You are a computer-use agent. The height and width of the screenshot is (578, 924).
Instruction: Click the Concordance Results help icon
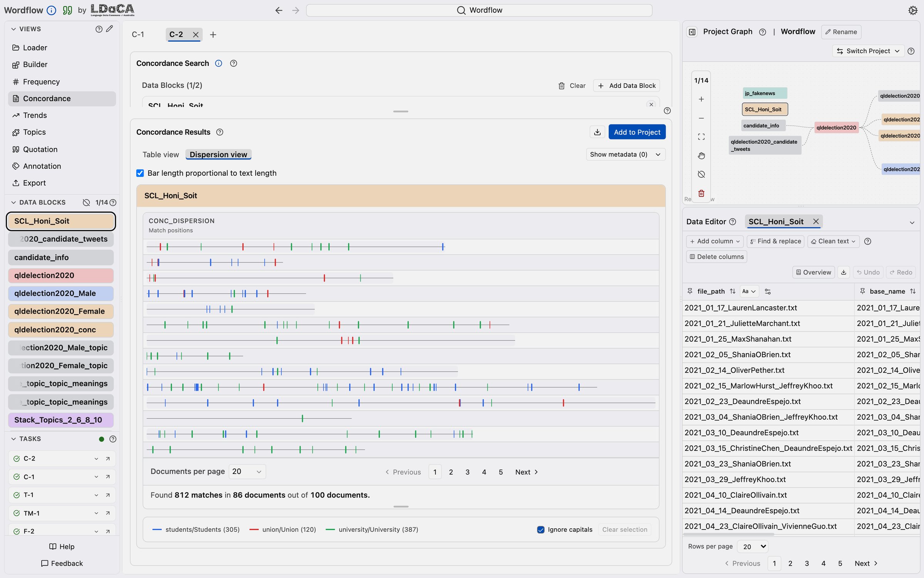point(219,132)
